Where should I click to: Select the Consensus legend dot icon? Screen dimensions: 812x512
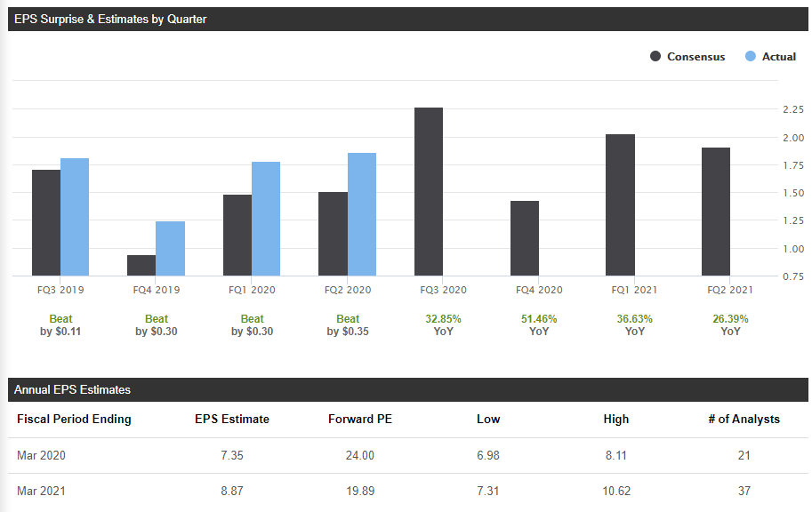pyautogui.click(x=655, y=56)
